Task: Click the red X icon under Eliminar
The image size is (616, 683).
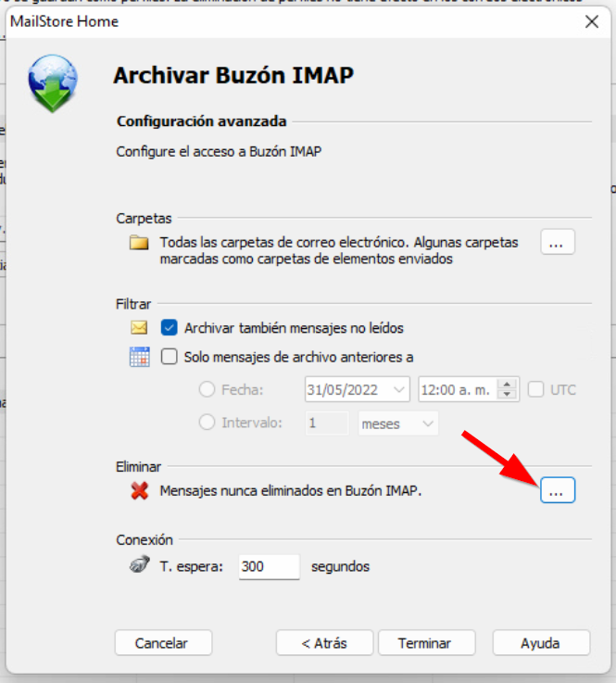Action: tap(139, 491)
